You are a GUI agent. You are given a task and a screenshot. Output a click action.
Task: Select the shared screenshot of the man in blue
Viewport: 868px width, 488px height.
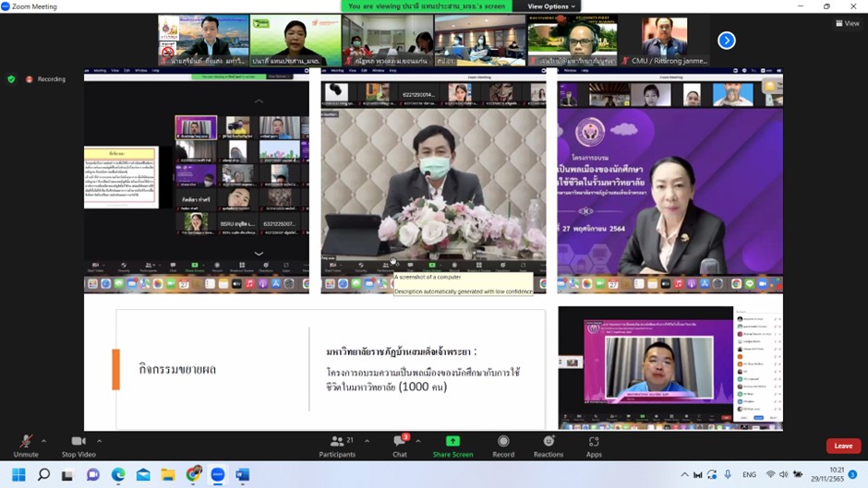point(669,368)
